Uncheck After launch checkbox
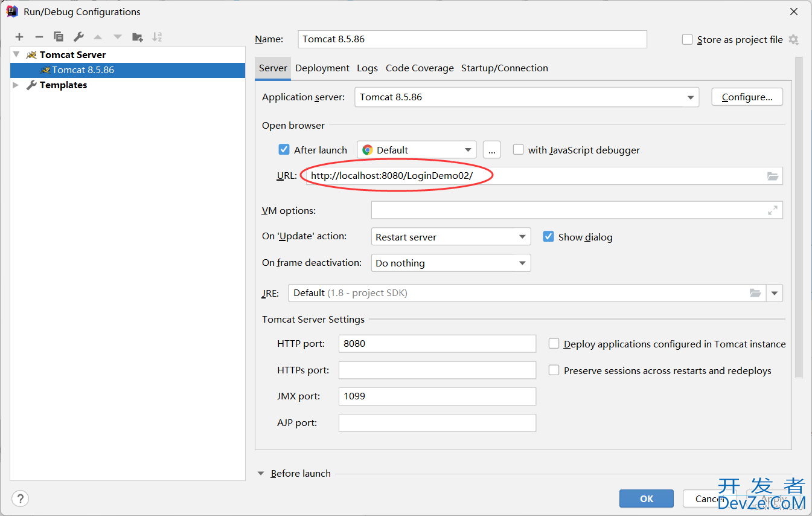The height and width of the screenshot is (516, 812). tap(284, 149)
